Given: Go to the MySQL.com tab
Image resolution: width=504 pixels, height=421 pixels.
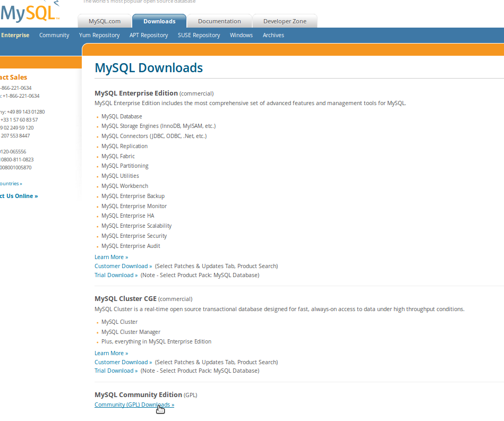Looking at the screenshot, I should (104, 21).
